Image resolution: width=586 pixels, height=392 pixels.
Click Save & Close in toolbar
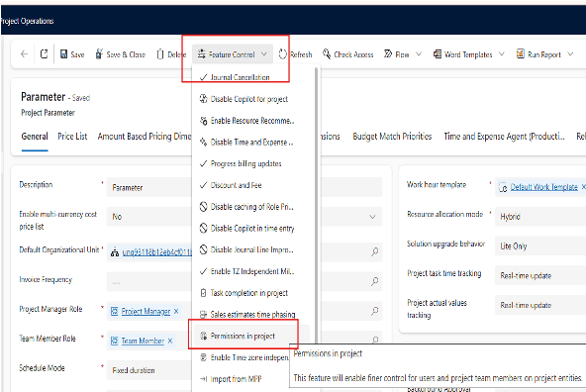point(121,54)
